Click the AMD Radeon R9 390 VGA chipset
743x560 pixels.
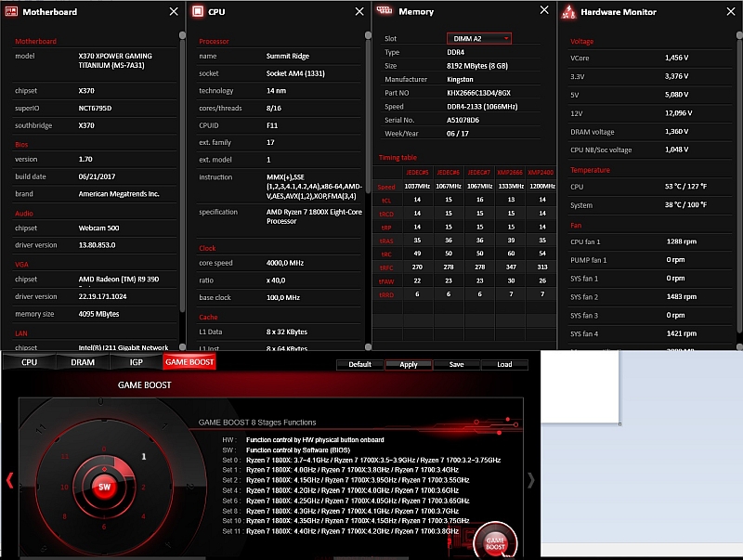point(119,279)
